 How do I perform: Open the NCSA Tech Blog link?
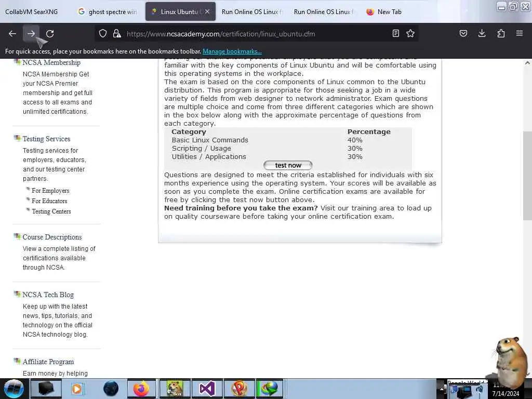[48, 295]
